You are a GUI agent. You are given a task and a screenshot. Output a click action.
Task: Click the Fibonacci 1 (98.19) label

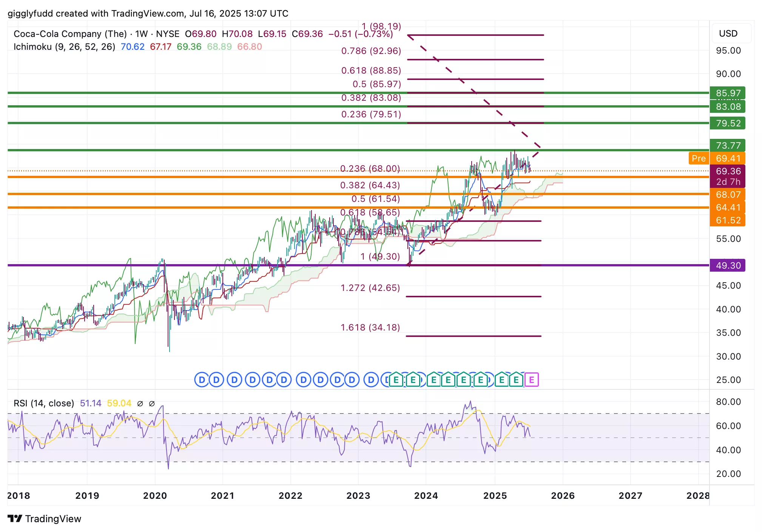381,26
